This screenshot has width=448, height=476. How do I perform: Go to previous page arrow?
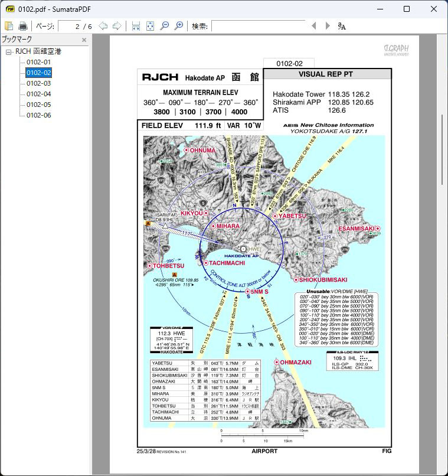click(103, 26)
